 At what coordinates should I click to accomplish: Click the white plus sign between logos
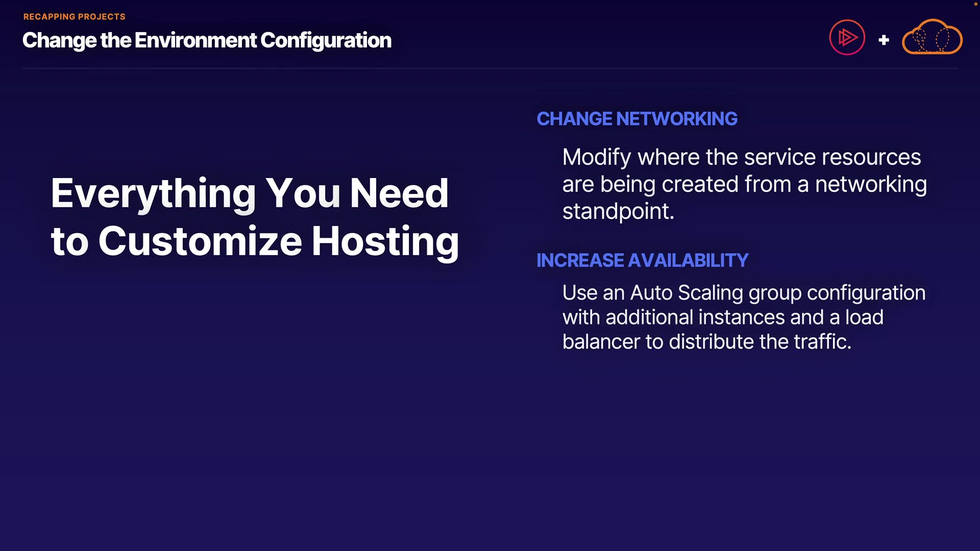click(x=884, y=40)
